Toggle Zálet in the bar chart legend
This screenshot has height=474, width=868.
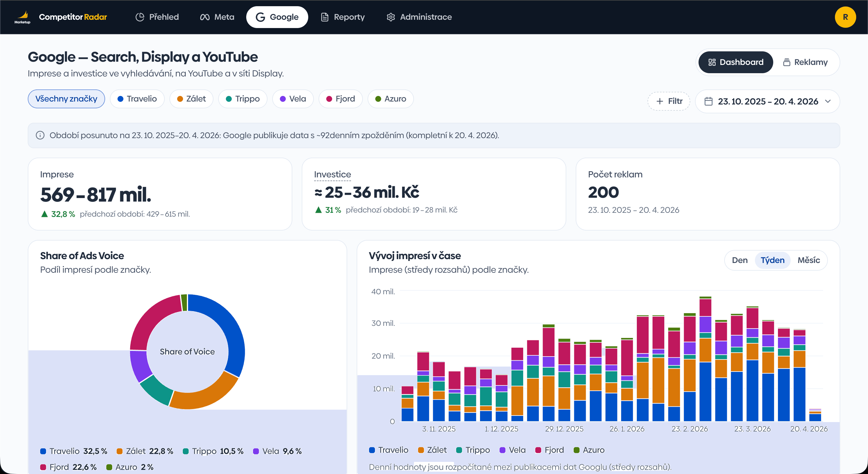tap(432, 450)
